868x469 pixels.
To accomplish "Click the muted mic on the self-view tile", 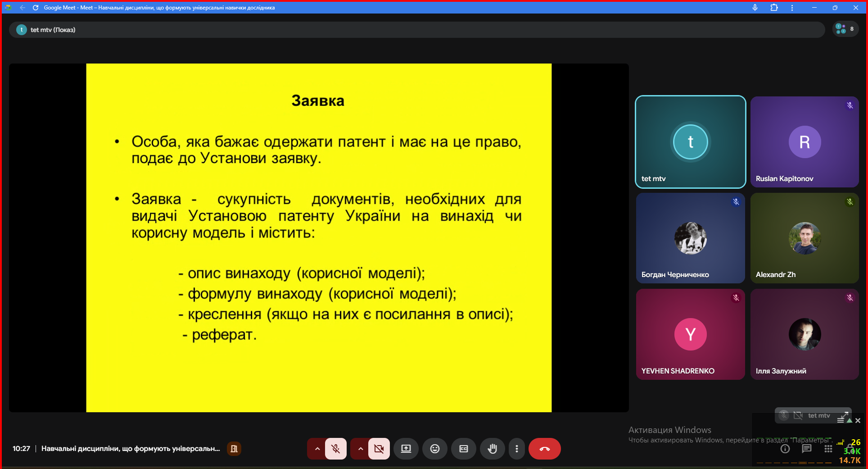I will pos(784,415).
